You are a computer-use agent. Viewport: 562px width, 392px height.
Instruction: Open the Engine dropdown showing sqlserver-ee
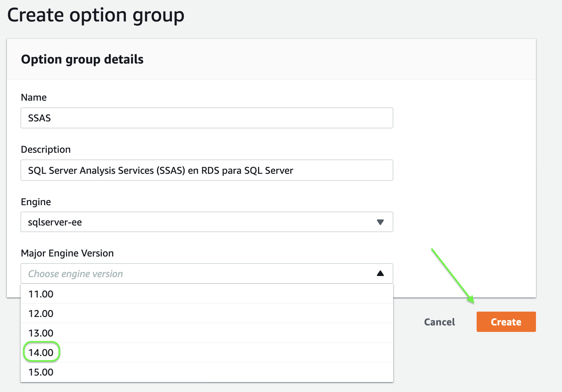[207, 222]
